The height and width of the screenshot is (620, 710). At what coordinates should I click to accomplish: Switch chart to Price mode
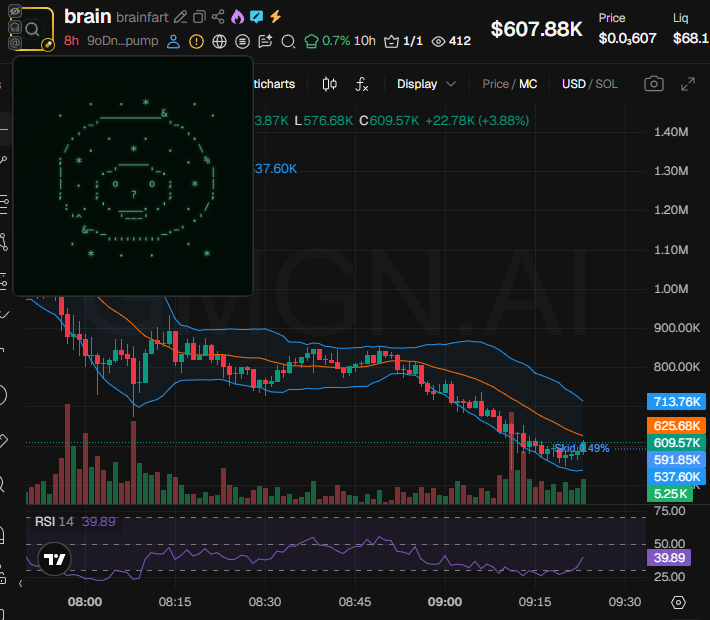pyautogui.click(x=495, y=84)
